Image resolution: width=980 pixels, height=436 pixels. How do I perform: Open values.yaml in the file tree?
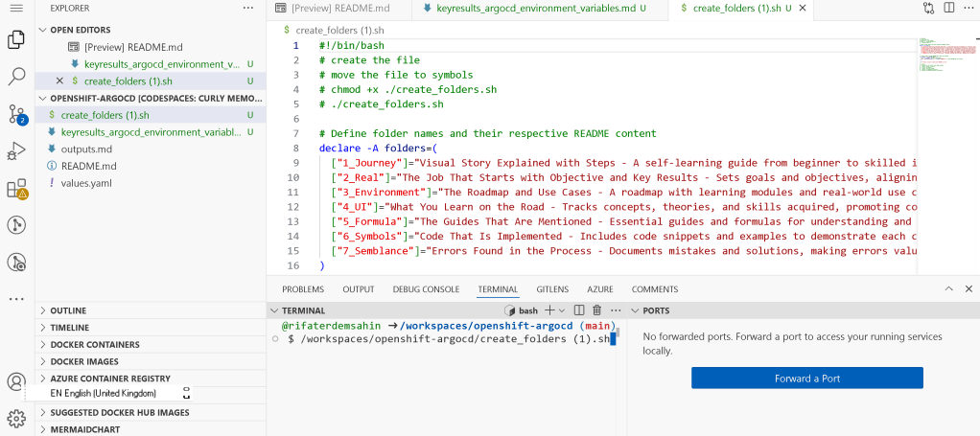[x=151, y=183]
